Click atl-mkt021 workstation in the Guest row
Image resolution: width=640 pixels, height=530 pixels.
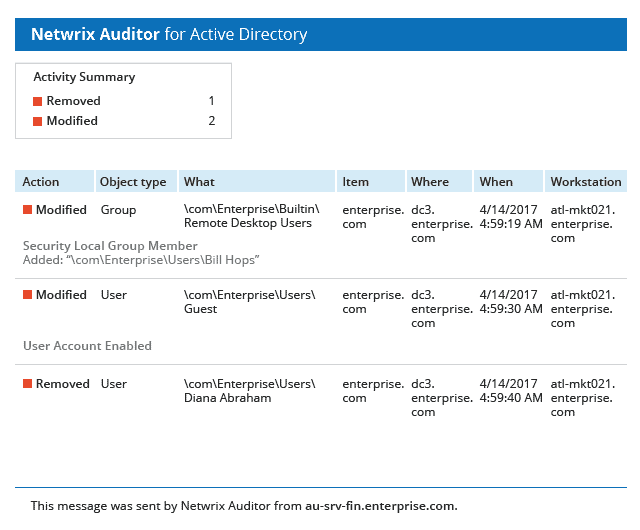[x=582, y=309]
